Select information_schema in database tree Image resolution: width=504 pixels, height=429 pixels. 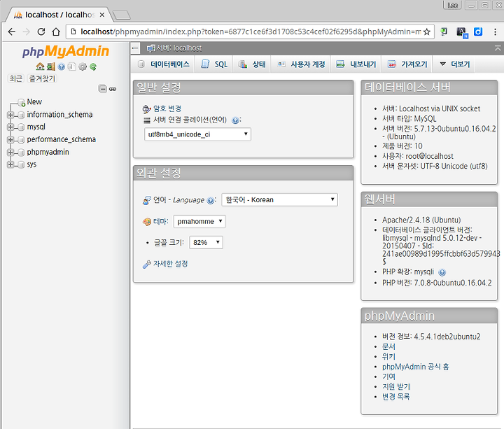click(x=59, y=115)
